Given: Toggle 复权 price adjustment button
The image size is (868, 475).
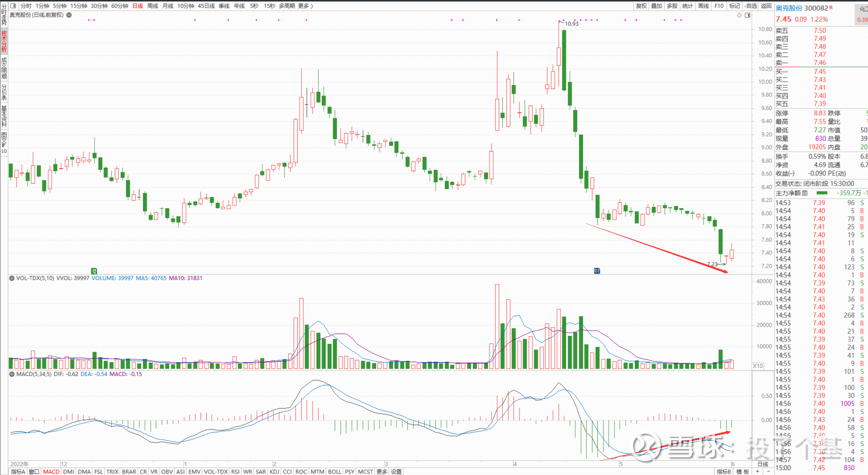Looking at the screenshot, I should click(x=641, y=6).
